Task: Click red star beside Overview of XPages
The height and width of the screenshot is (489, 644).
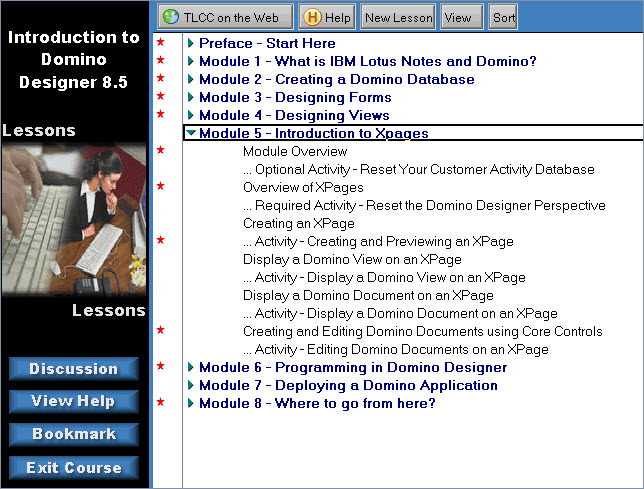Action: [161, 186]
